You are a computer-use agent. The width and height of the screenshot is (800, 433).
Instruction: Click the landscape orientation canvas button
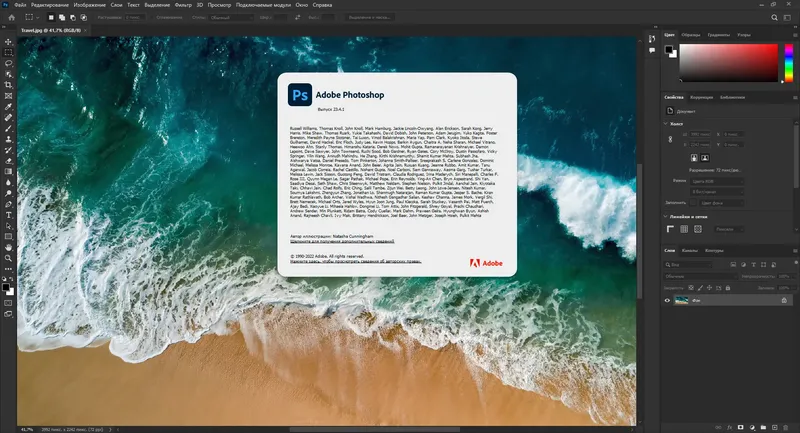pos(705,158)
